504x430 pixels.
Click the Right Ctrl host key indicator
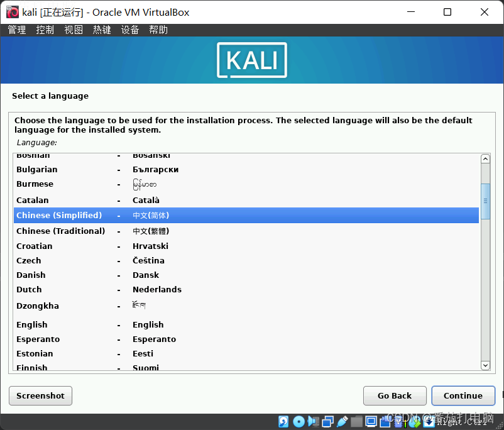tap(462, 422)
